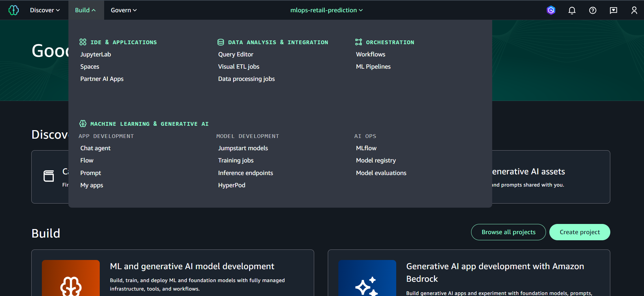Open Query Editor menu item
644x296 pixels.
(236, 54)
